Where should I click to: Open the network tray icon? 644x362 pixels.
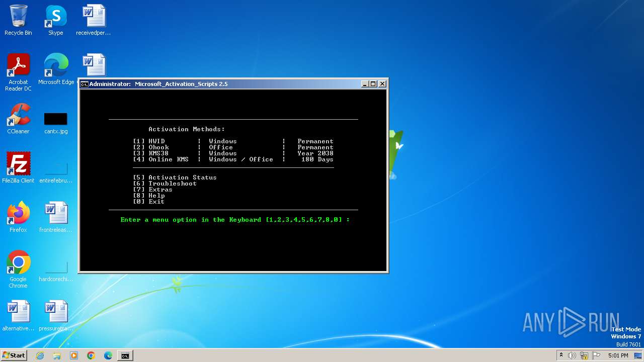[x=584, y=355]
